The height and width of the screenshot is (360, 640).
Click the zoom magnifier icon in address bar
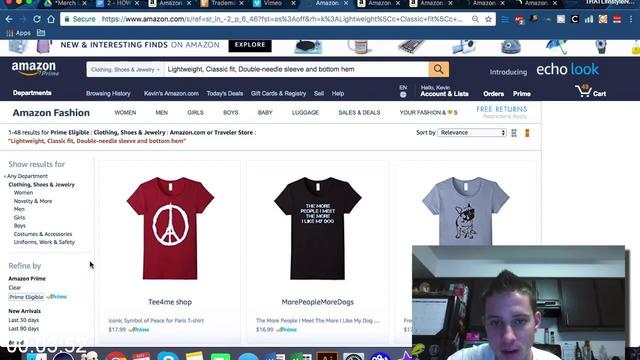(475, 19)
